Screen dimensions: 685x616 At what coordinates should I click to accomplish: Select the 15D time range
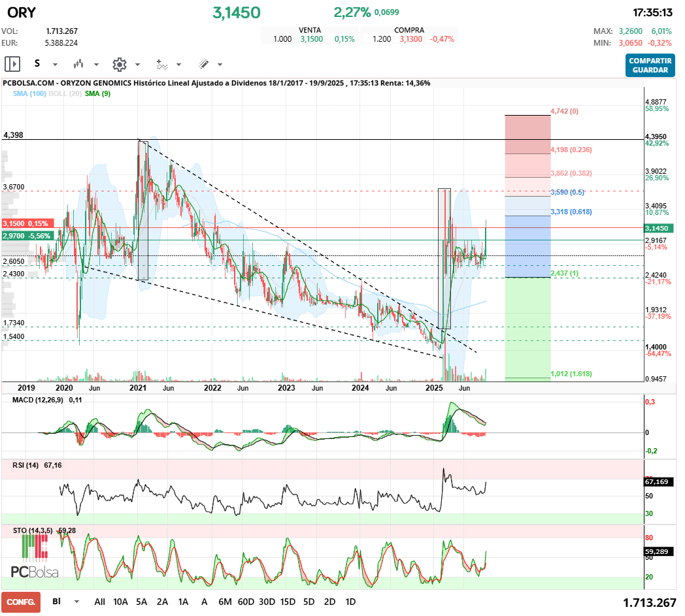click(288, 602)
